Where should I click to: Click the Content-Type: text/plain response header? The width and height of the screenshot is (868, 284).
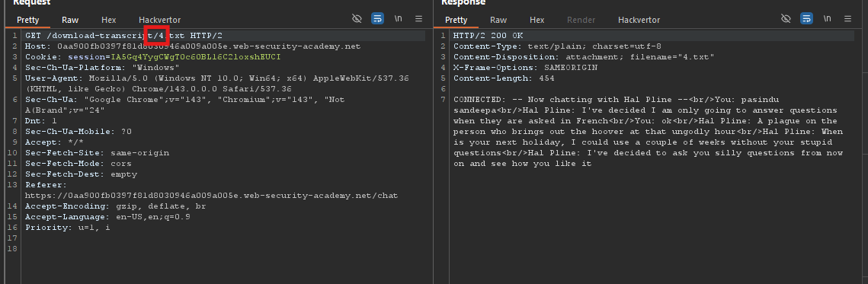557,46
